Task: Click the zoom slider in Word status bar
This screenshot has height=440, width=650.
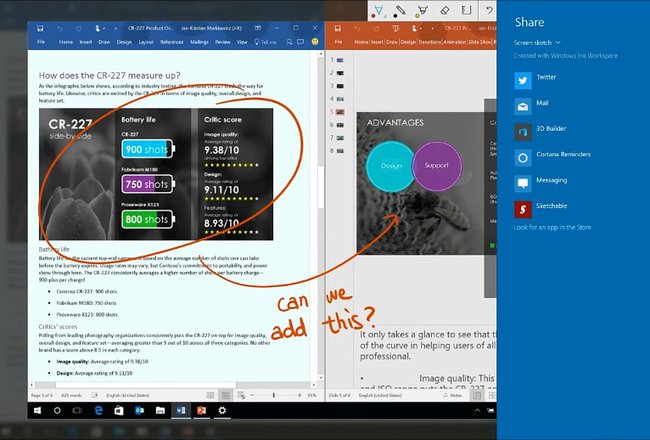Action: (x=274, y=395)
